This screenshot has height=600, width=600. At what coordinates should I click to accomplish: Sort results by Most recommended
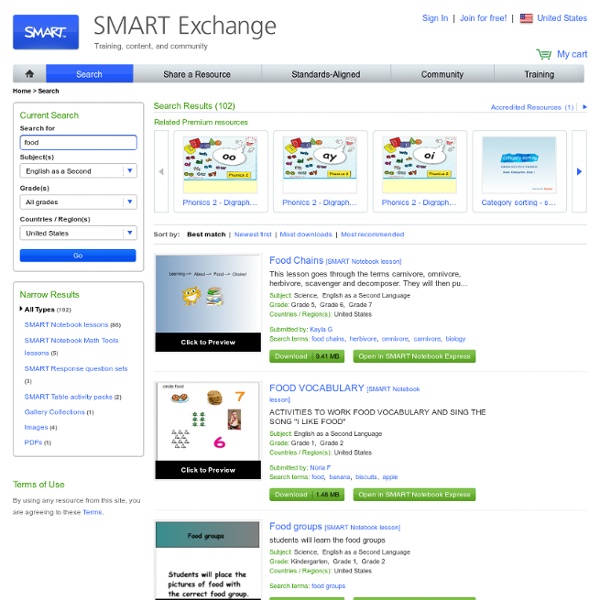click(x=372, y=234)
